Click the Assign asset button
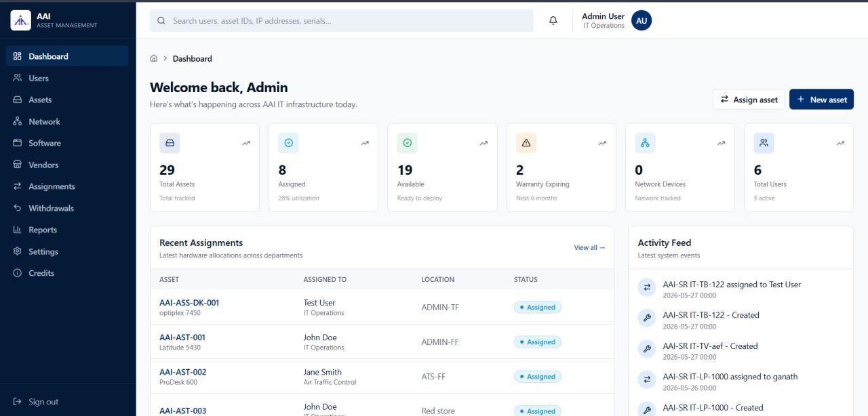This screenshot has height=416, width=868. [749, 99]
